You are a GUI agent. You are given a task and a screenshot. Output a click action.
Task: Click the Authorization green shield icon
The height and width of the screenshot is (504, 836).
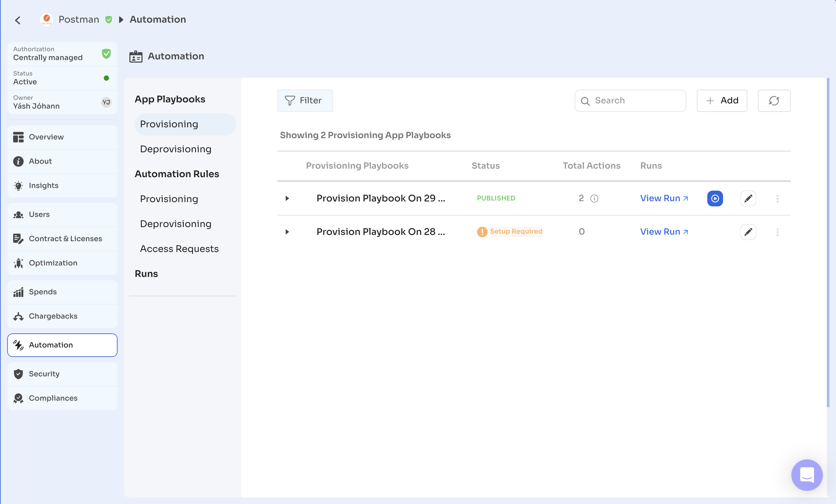point(106,53)
